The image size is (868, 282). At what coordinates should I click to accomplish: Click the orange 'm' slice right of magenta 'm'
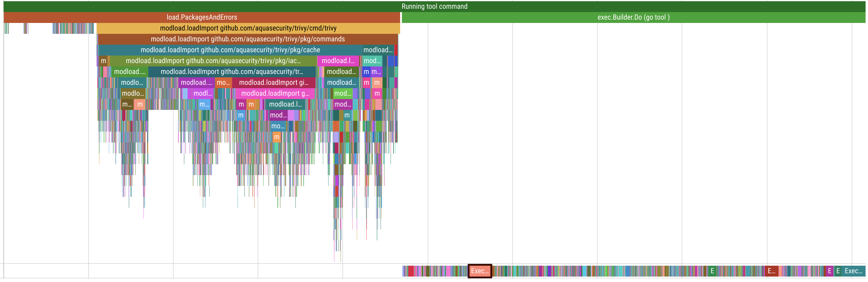click(251, 104)
